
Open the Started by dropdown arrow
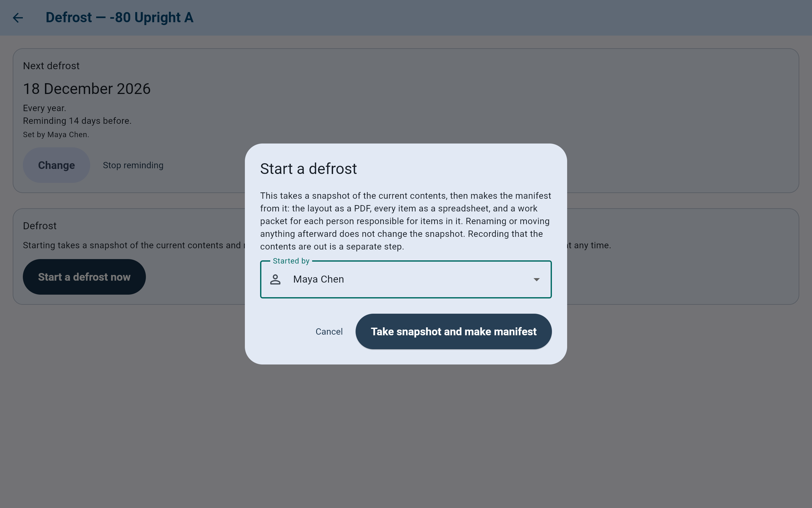coord(537,279)
